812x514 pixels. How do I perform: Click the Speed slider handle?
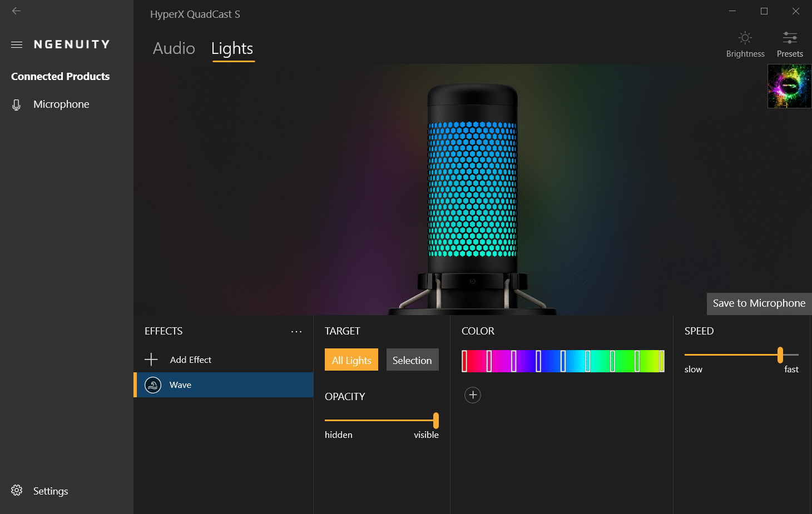780,355
